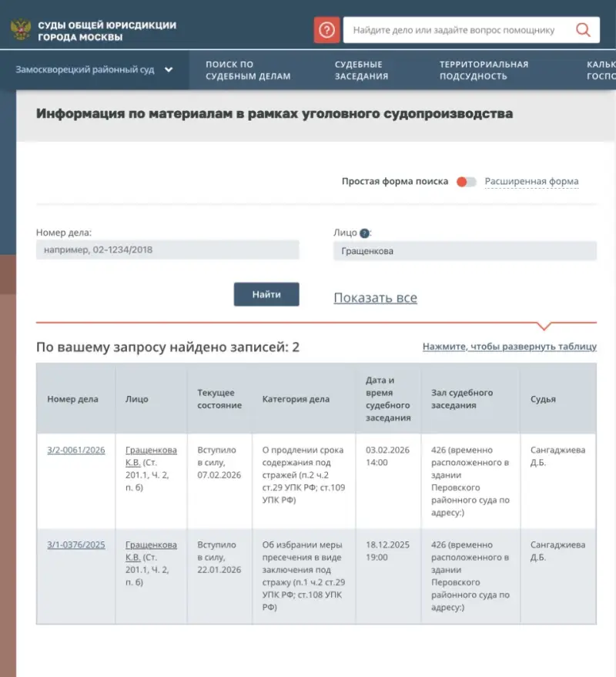
Task: Click the magnifying glass search icon
Action: click(x=583, y=30)
